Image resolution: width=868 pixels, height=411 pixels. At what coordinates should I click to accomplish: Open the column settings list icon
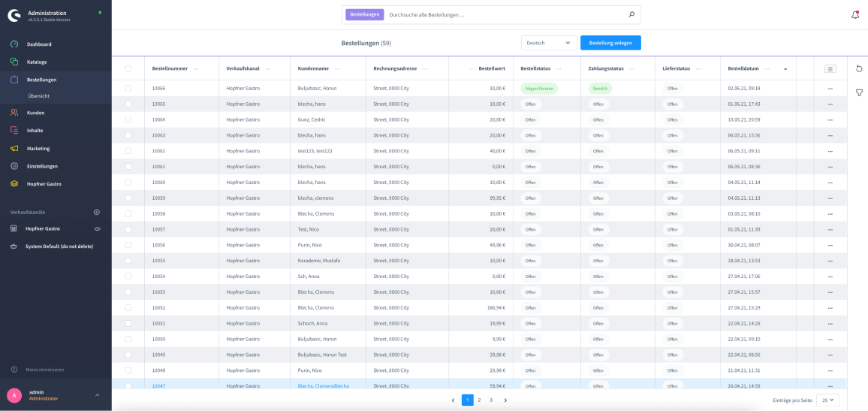pos(830,68)
